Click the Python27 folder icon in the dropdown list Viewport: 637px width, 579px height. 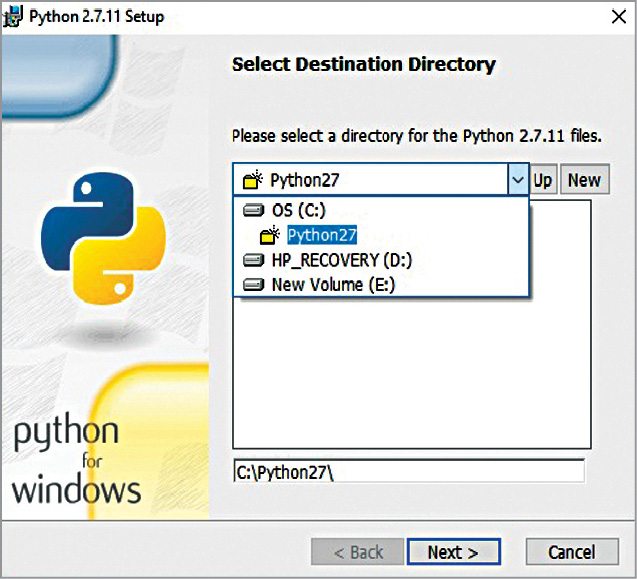269,236
